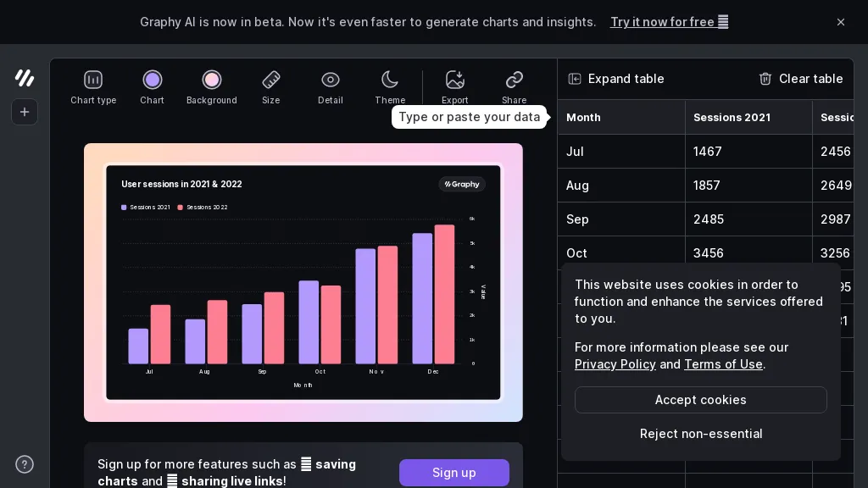Click the Export icon
The image size is (868, 488).
[x=455, y=80]
